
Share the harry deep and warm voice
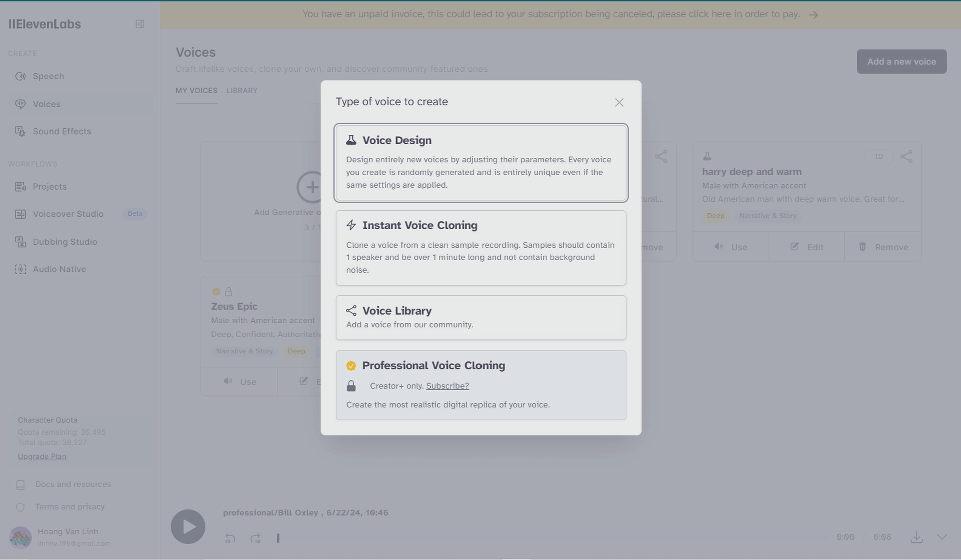(906, 156)
